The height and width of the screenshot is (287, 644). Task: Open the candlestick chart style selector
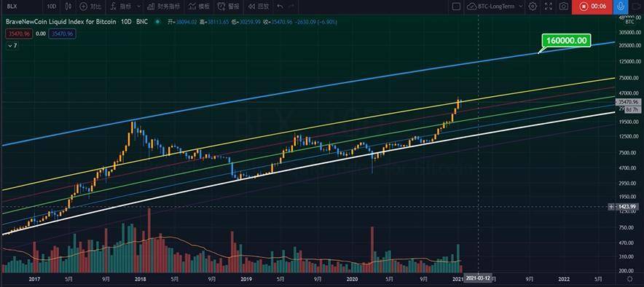[x=68, y=6]
